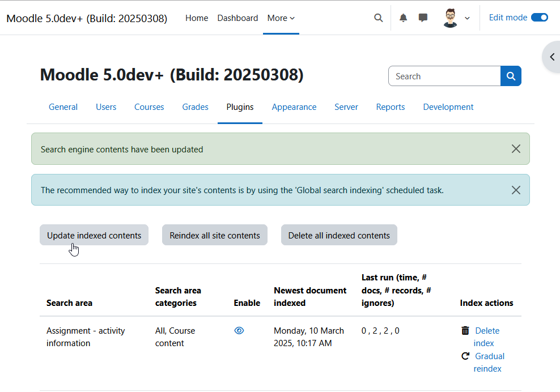This screenshot has width=560, height=392.
Task: Expand the user menu arrow
Action: 467,18
